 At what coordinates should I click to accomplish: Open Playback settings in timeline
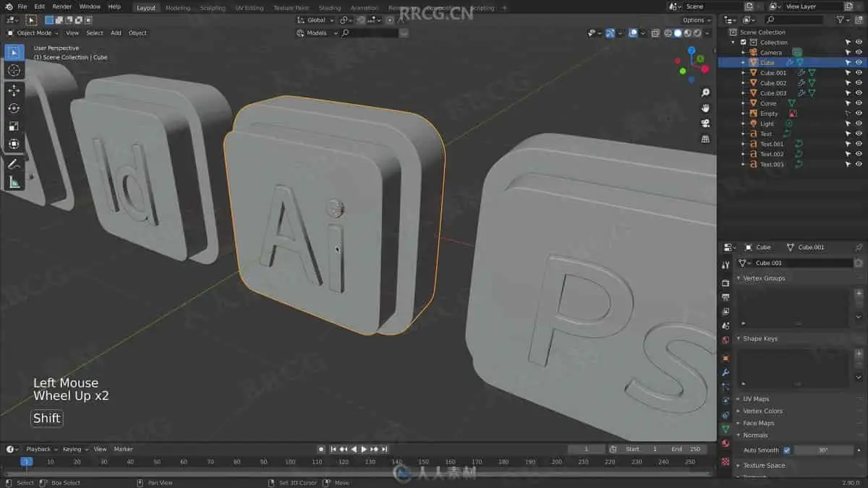(41, 449)
